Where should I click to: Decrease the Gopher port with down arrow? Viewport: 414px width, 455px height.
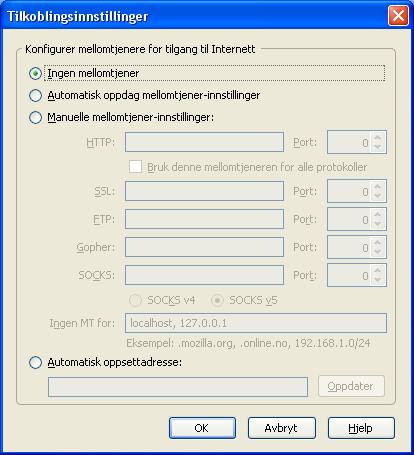pyautogui.click(x=378, y=252)
